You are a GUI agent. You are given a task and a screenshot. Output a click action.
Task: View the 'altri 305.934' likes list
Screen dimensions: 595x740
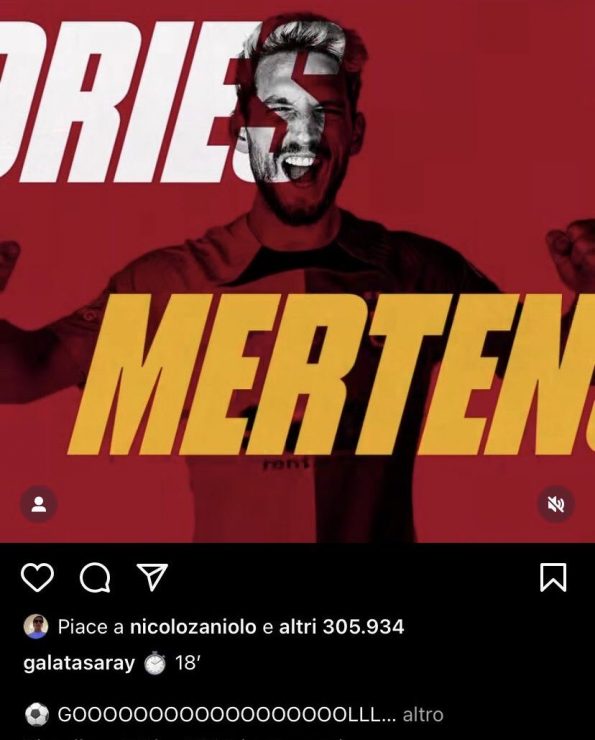pos(342,627)
